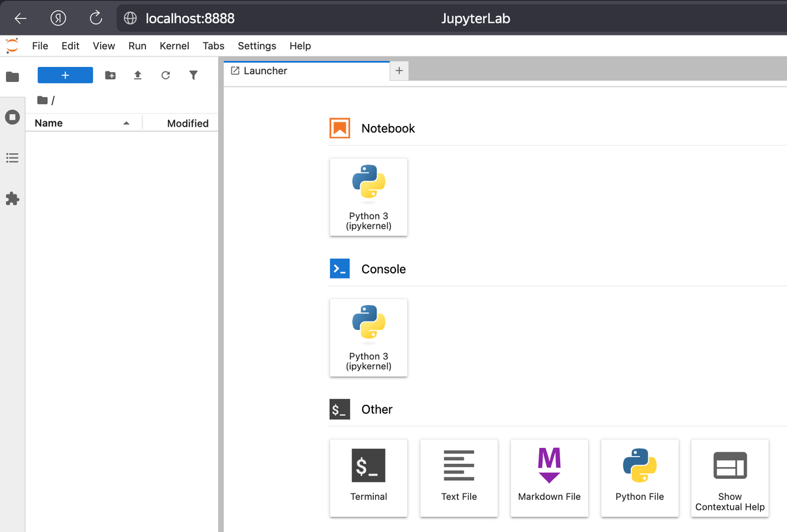Click the Name sort arrow indicator
787x532 pixels.
tap(127, 123)
